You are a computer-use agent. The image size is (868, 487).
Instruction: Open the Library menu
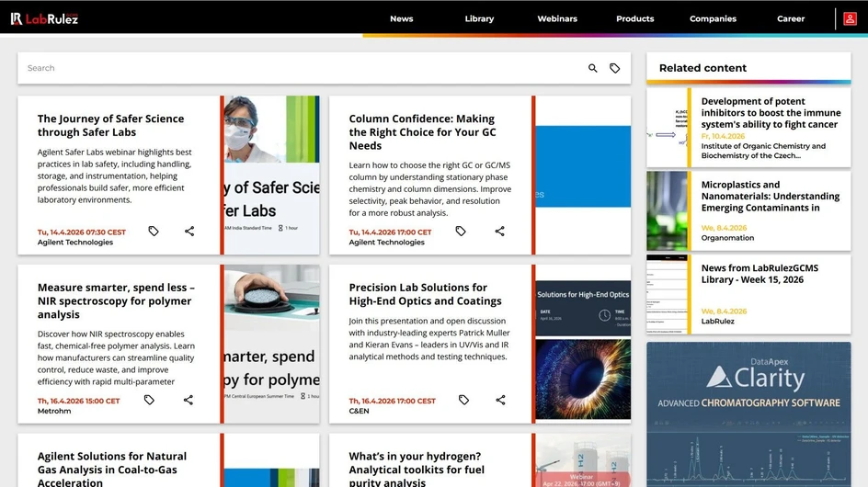coord(479,18)
